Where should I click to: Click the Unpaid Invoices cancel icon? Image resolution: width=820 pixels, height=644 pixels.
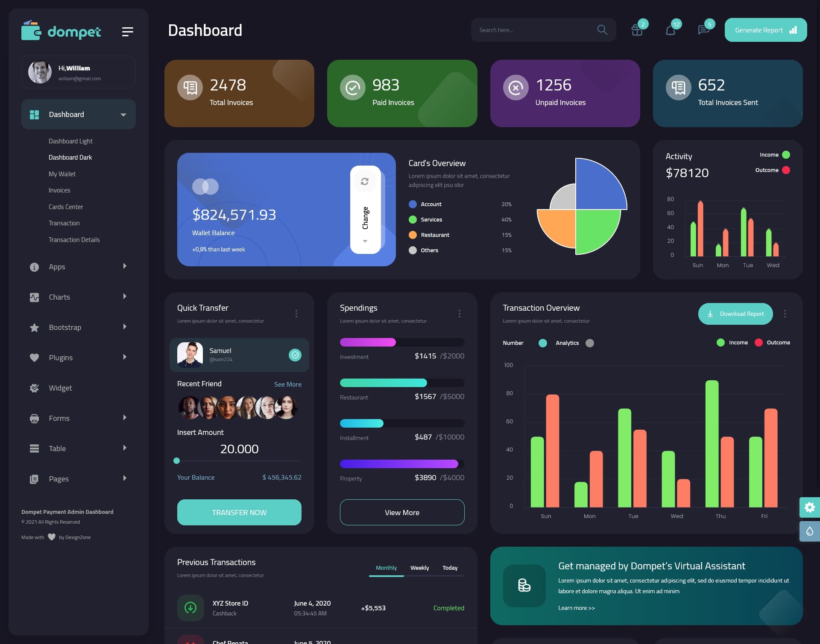[x=515, y=87]
